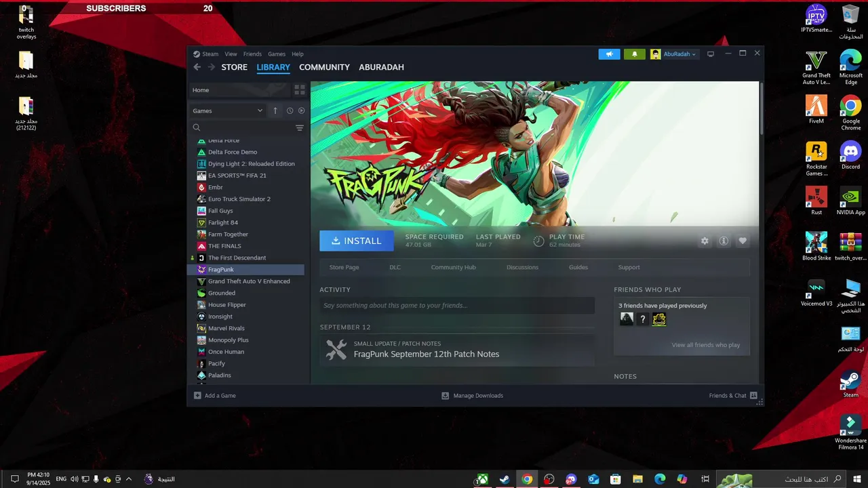
Task: Open FragPunk Support link
Action: coord(629,267)
